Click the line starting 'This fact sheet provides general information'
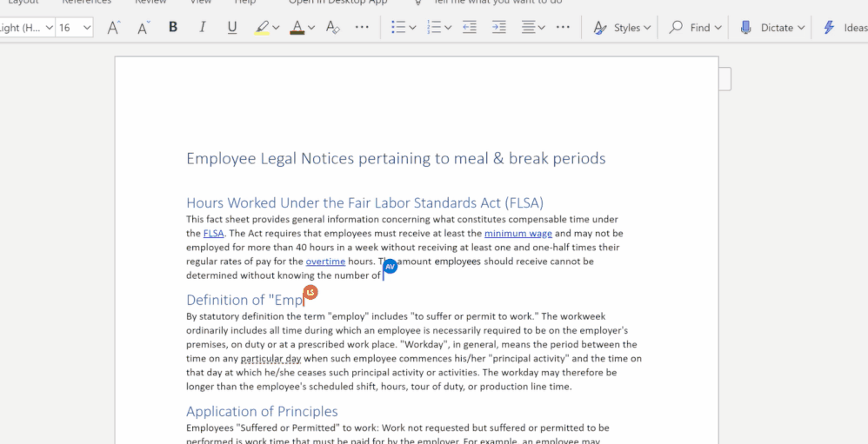Image resolution: width=868 pixels, height=444 pixels. click(x=402, y=220)
